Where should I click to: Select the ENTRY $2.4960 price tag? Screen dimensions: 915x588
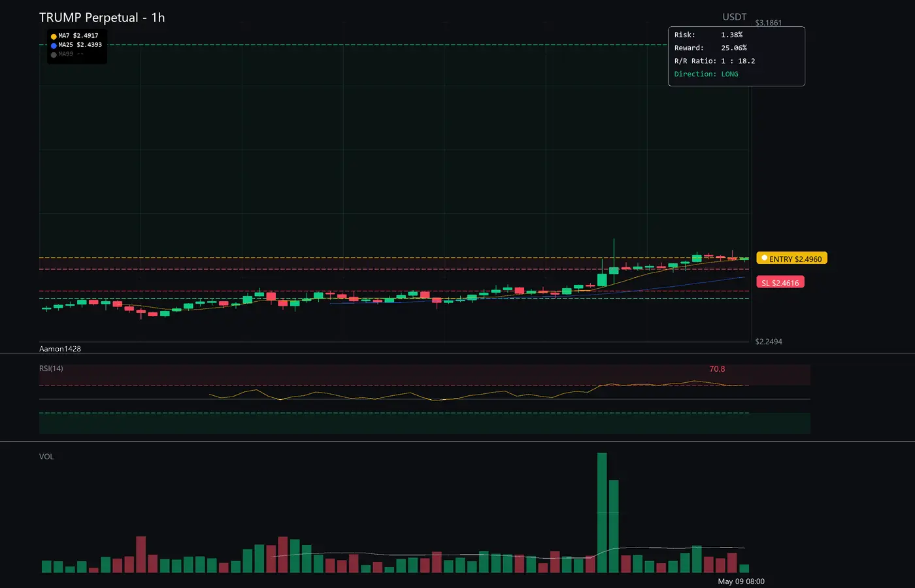tap(791, 259)
